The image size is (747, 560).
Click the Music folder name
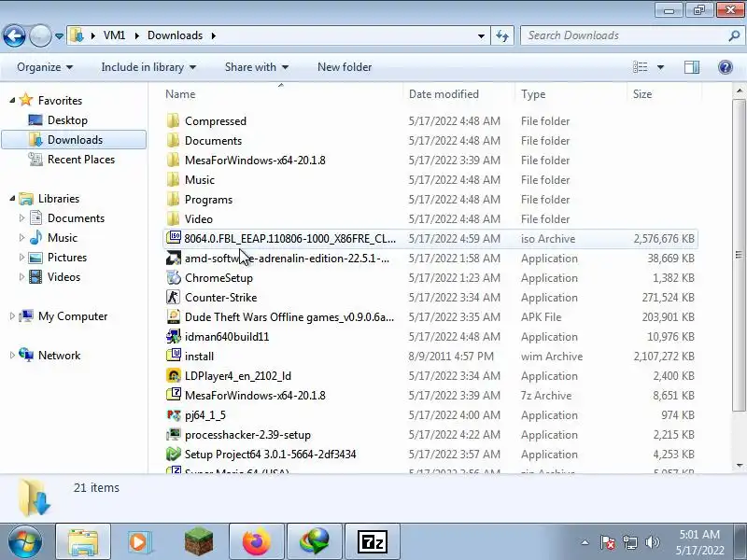[200, 180]
